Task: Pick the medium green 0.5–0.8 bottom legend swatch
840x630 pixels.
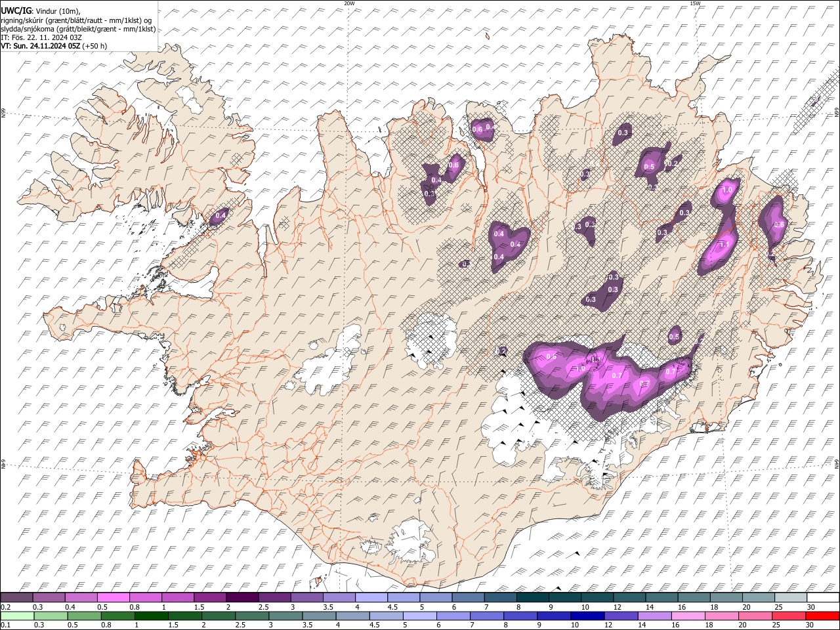Action: 85,616
